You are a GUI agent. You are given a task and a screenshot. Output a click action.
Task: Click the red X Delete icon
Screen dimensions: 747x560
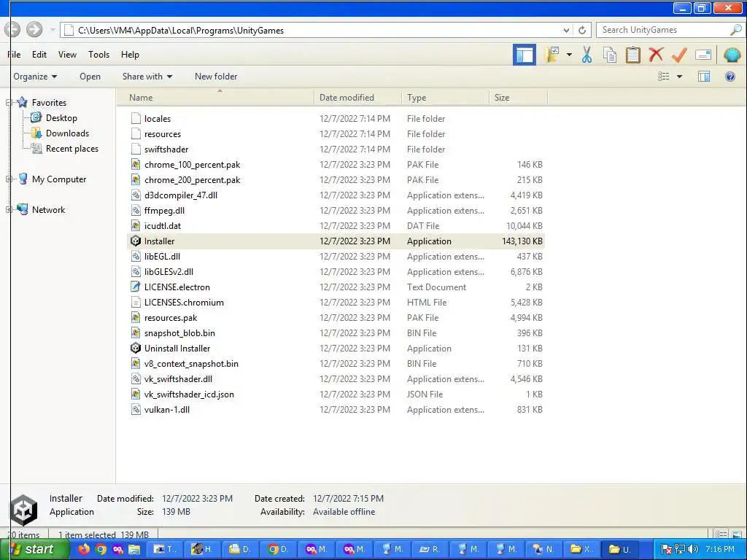[656, 54]
